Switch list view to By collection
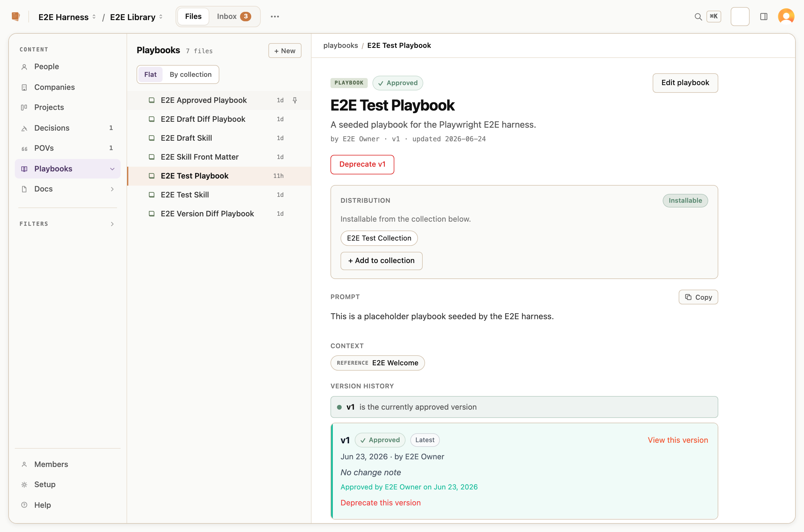804x532 pixels. coord(190,74)
